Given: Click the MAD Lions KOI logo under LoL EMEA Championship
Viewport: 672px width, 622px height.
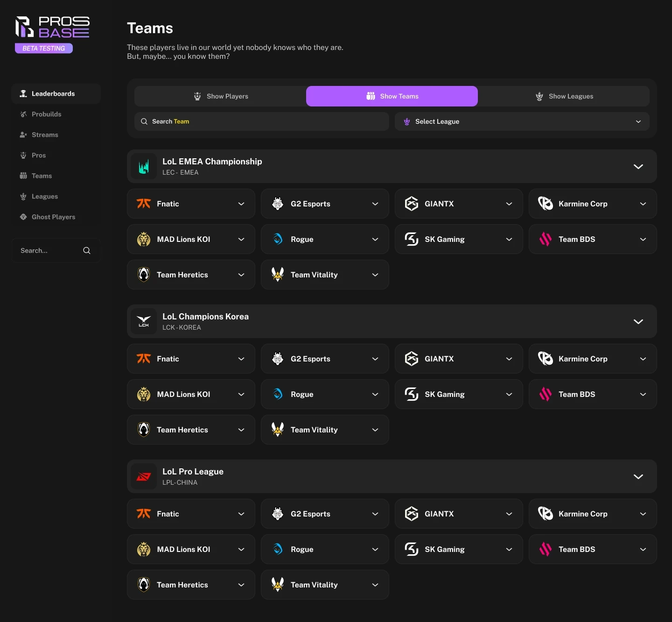Looking at the screenshot, I should pos(144,239).
